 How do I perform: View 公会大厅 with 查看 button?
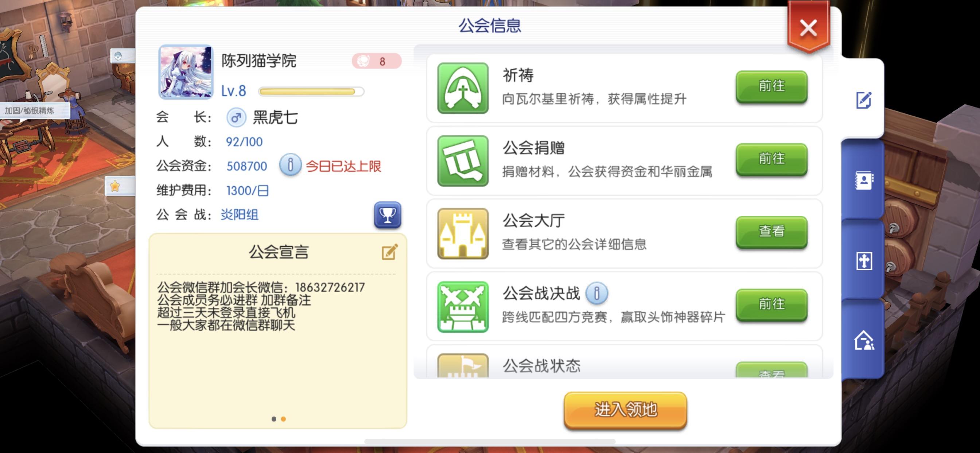(x=771, y=232)
